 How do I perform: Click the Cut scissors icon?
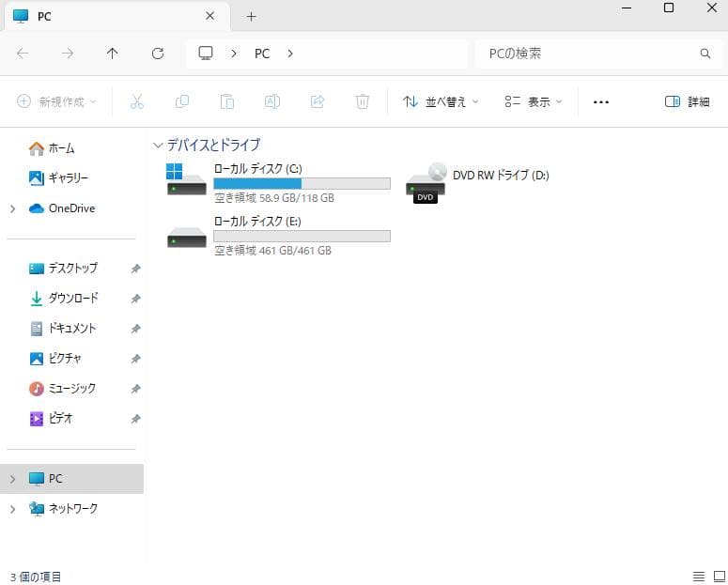click(x=137, y=101)
